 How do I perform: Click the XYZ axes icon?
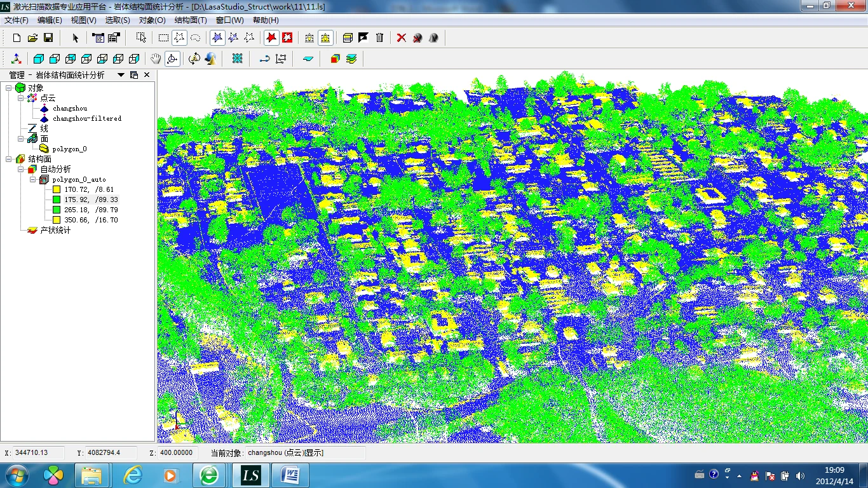[17, 59]
